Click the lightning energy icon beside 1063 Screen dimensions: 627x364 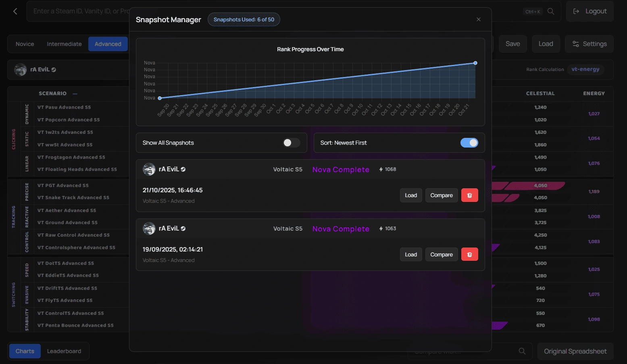click(x=380, y=229)
